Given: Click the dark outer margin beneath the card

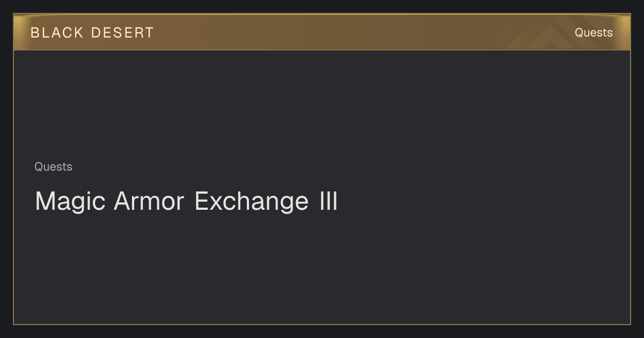Looking at the screenshot, I should point(322,332).
